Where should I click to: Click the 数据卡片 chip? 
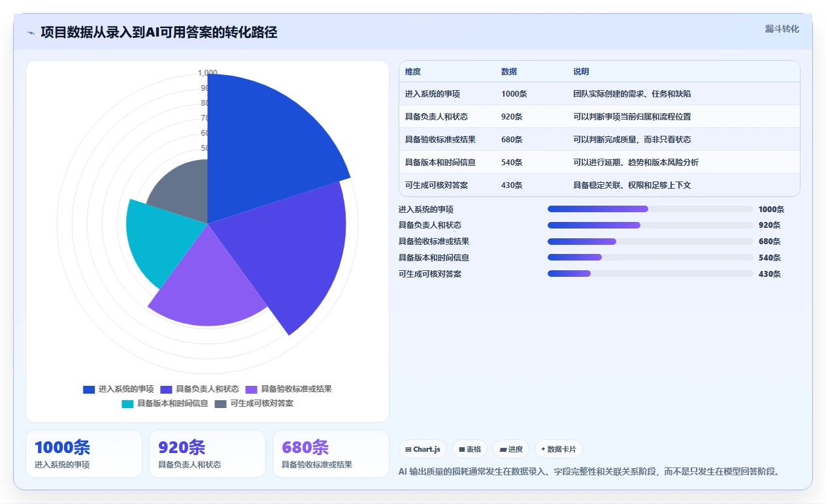click(558, 449)
